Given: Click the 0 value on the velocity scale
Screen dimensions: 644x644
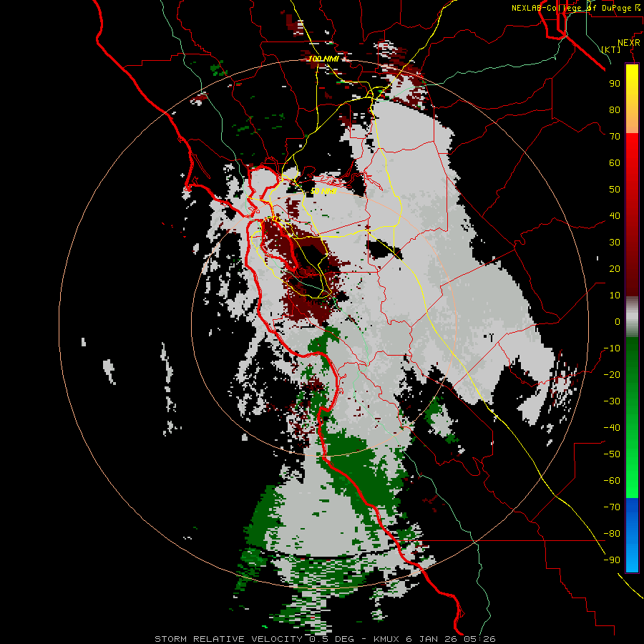Looking at the screenshot, I should tap(618, 322).
